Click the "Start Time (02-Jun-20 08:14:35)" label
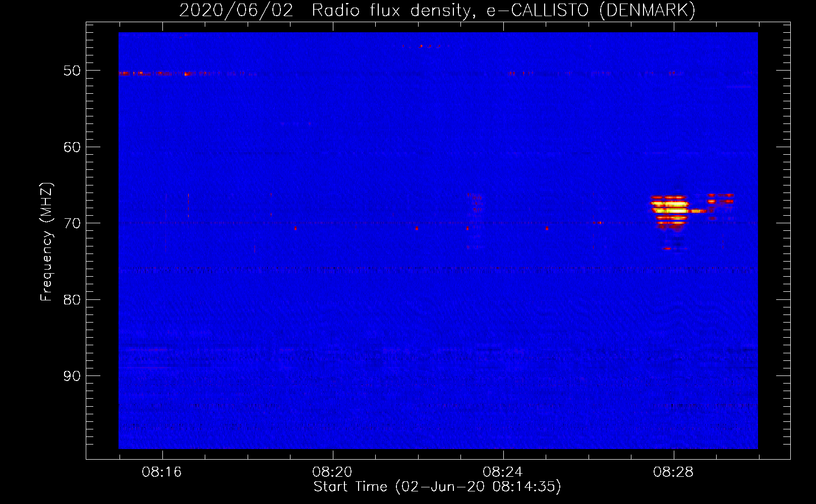The height and width of the screenshot is (504, 816). click(437, 487)
